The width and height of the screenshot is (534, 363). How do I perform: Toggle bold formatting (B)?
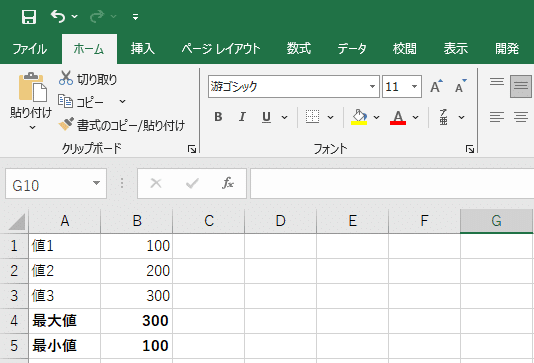coord(218,117)
